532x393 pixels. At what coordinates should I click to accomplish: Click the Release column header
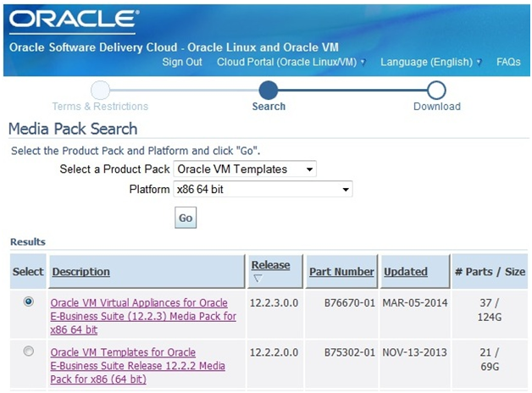point(270,265)
